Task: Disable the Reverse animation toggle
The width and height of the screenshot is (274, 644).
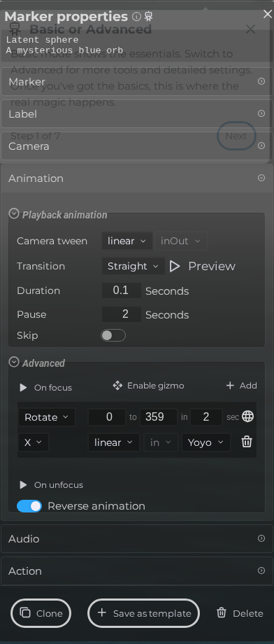Action: [29, 506]
